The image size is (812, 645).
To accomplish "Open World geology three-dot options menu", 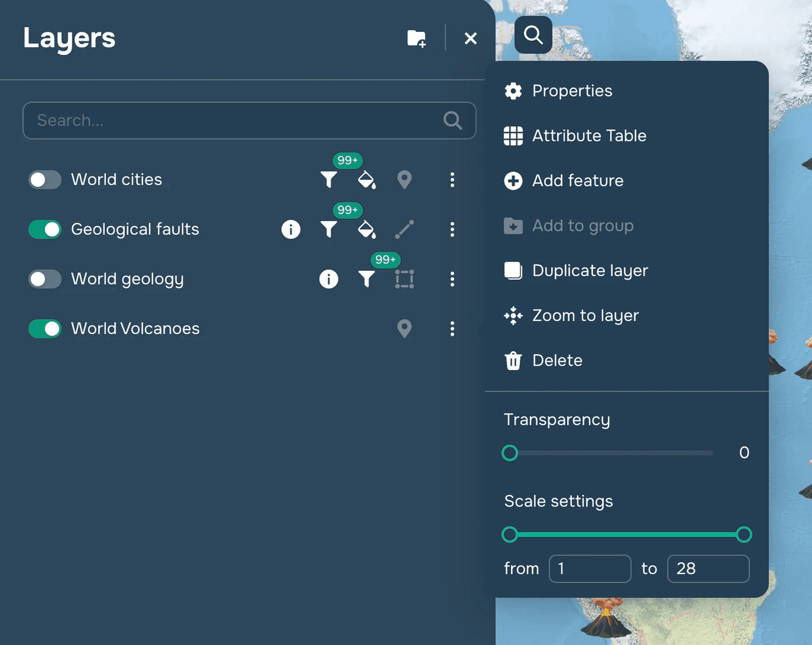I will tap(452, 279).
